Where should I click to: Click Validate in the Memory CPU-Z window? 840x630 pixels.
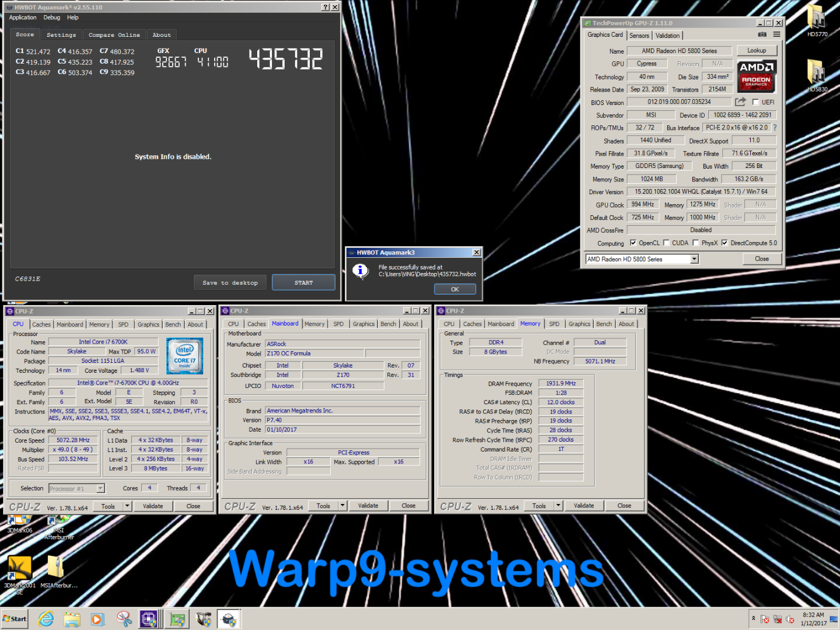point(584,506)
